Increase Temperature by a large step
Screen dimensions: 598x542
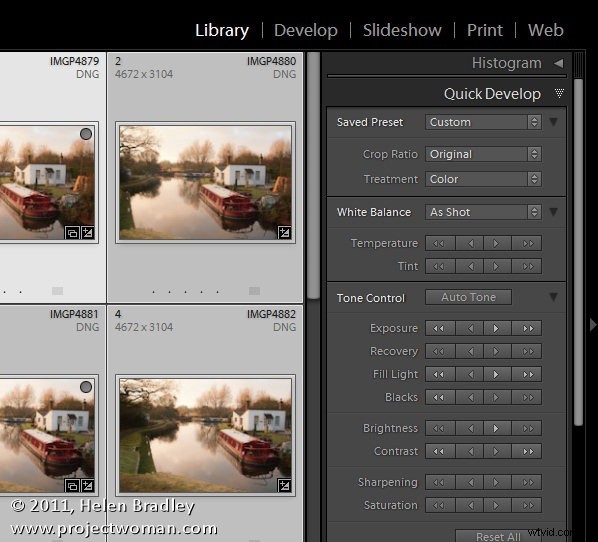527,243
